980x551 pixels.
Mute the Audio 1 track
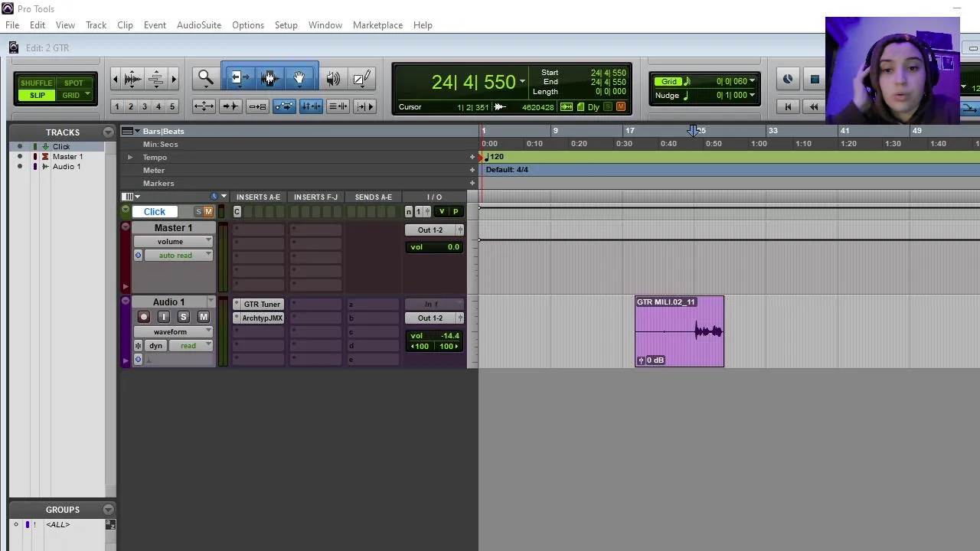coord(204,317)
